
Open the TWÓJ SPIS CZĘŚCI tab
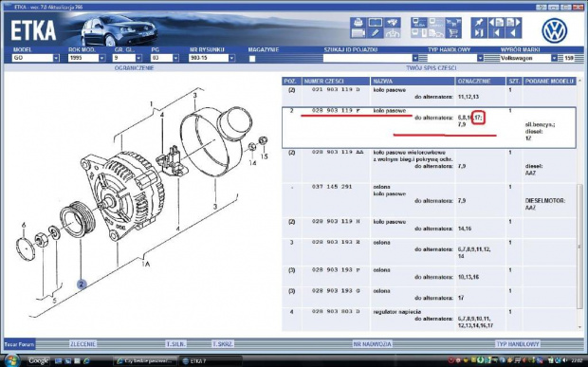431,68
